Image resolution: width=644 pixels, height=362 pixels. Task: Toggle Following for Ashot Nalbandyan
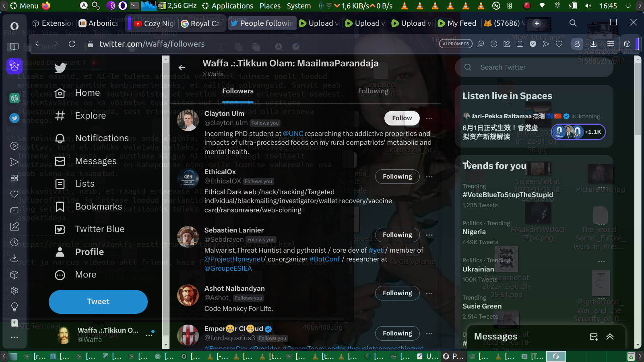397,293
